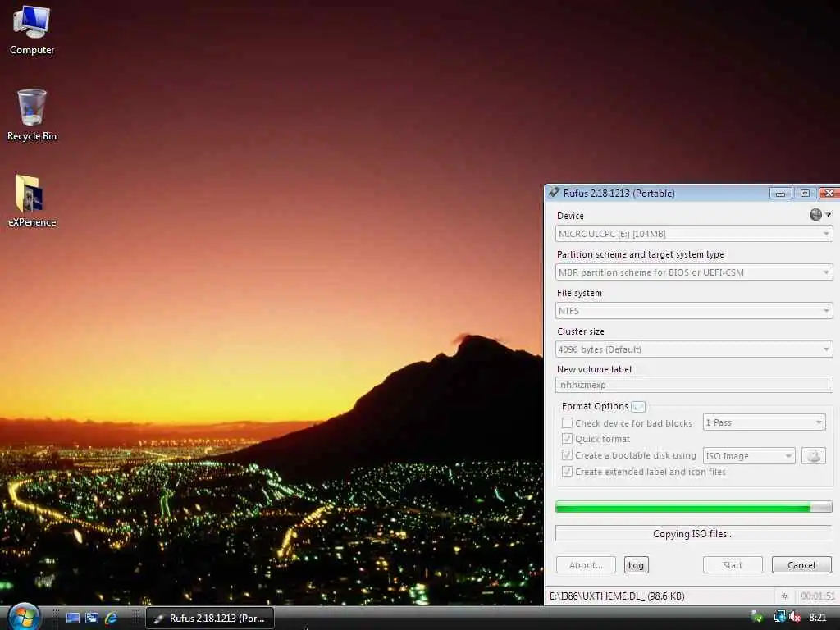840x630 pixels.
Task: Click the Copying ISO files status box
Action: [694, 533]
